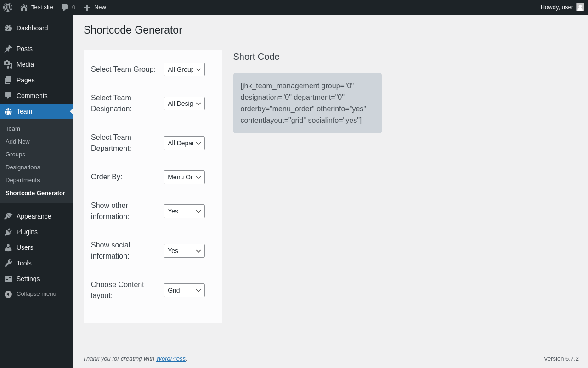Click the Collapse menu arrow icon
This screenshot has width=588, height=368.
[x=8, y=294]
